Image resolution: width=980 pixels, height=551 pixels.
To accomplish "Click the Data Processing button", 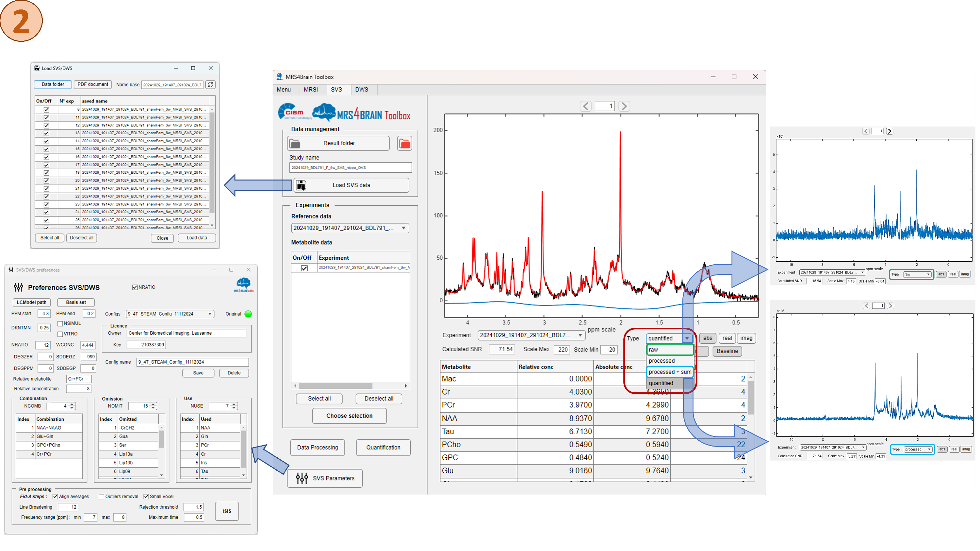I will 317,447.
